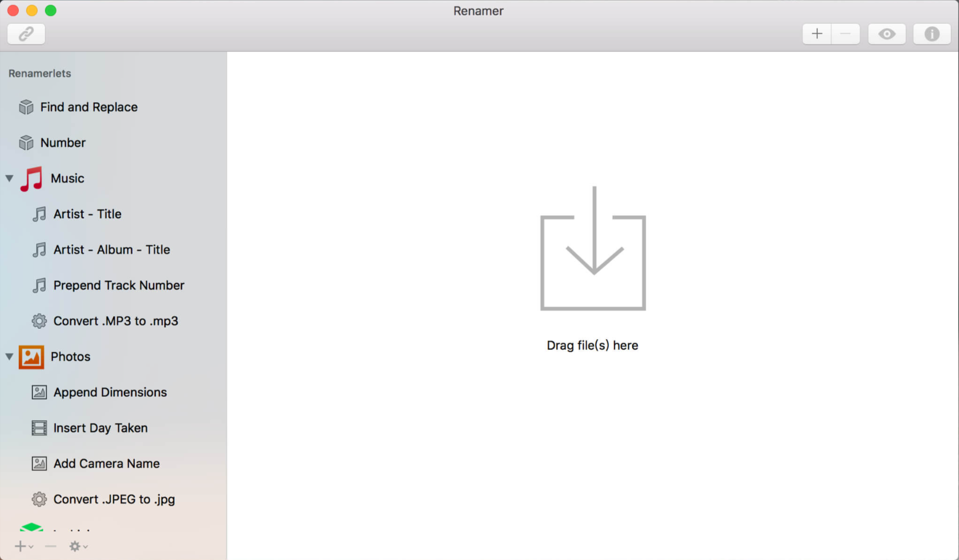
Task: Click the minus button in top toolbar
Action: (845, 34)
